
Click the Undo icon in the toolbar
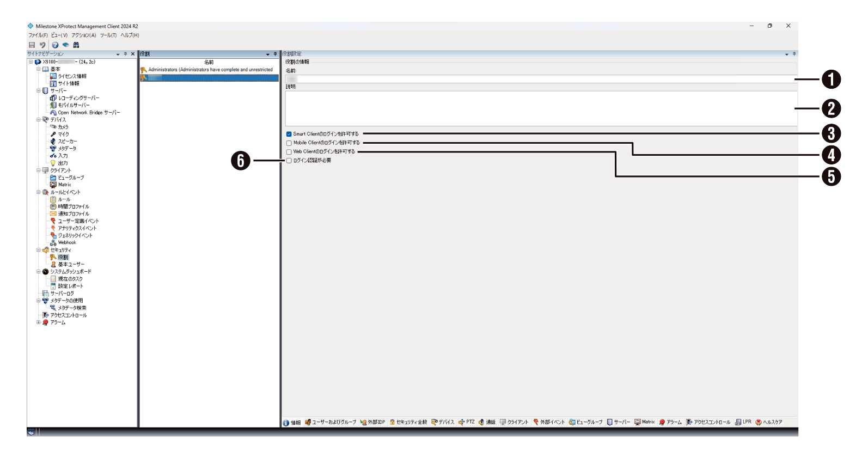coord(42,45)
